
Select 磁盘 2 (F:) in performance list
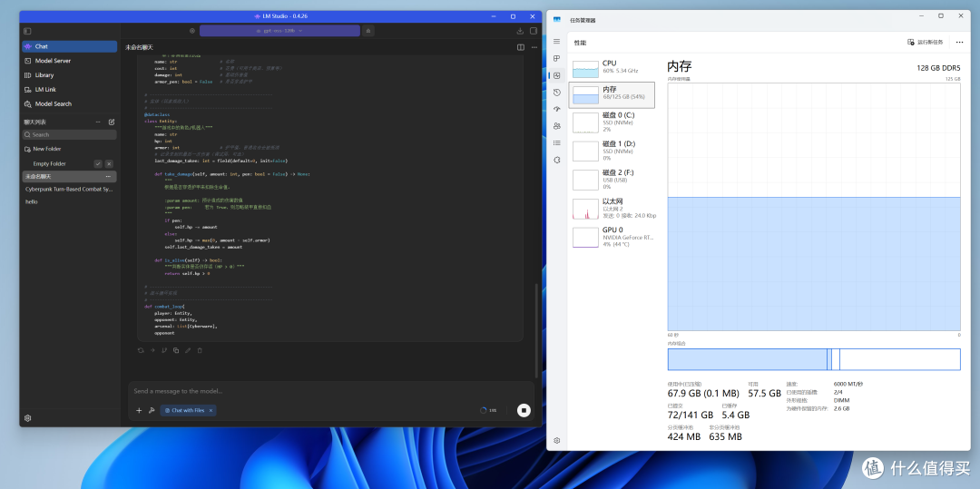tap(612, 180)
